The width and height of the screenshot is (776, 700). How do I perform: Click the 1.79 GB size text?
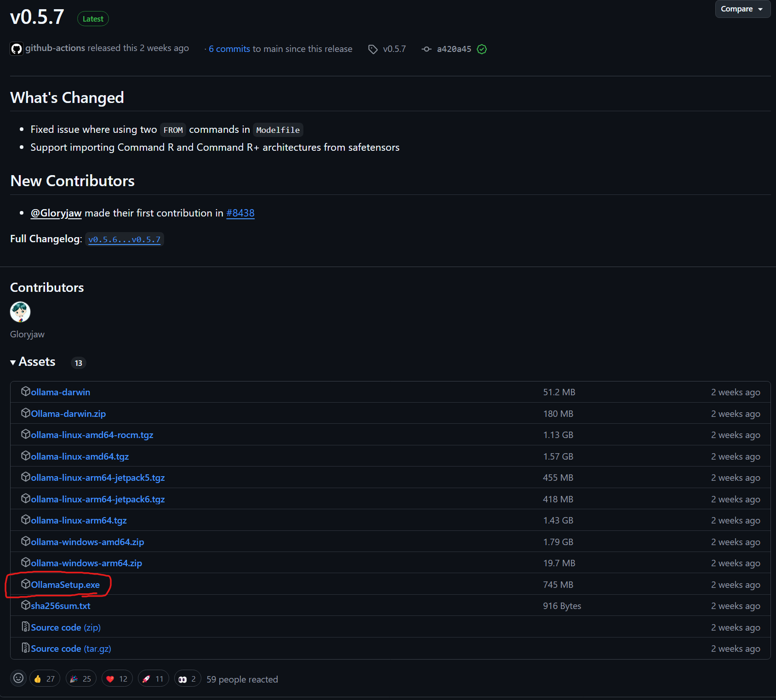558,542
